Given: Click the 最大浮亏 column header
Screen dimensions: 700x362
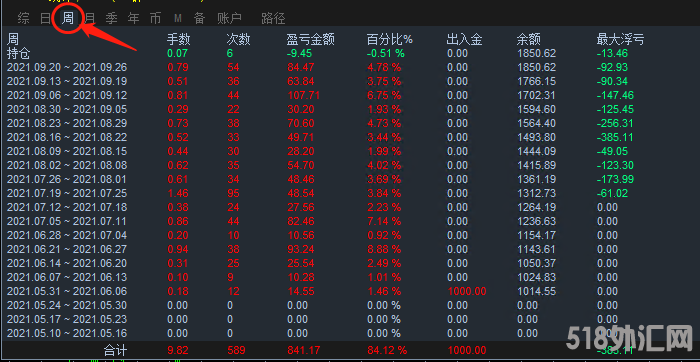Looking at the screenshot, I should point(621,40).
